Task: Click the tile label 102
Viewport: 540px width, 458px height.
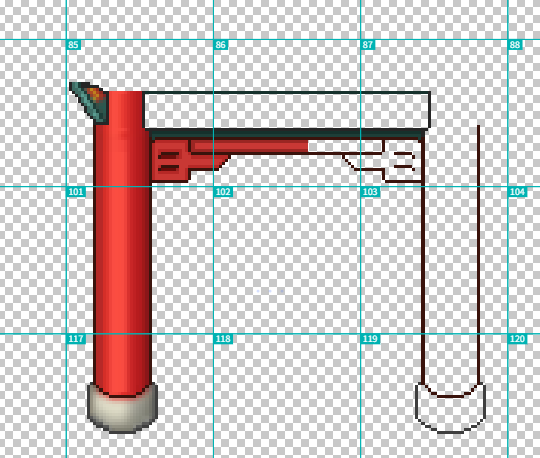Action: click(x=223, y=192)
